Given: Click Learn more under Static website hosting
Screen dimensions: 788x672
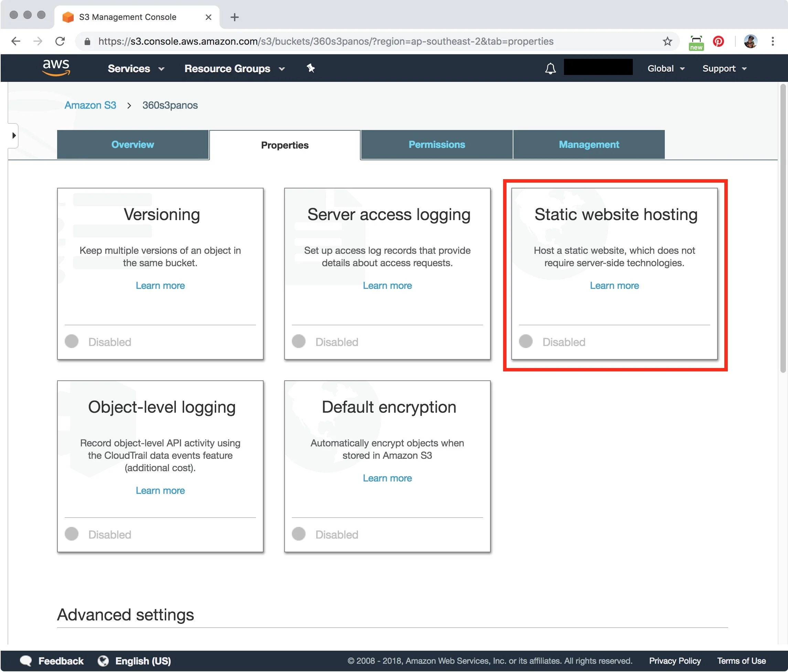Looking at the screenshot, I should tap(614, 285).
